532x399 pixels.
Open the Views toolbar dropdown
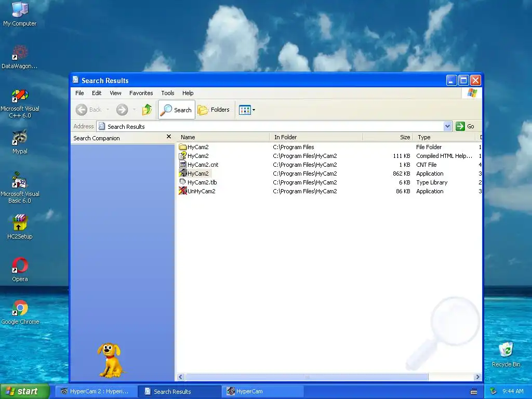(x=247, y=110)
